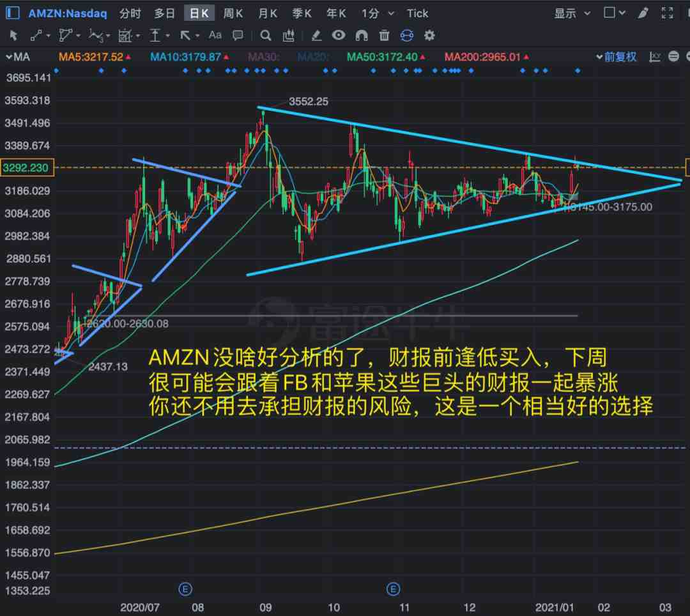Select the price range measure tool
The image size is (690, 616).
click(x=155, y=35)
